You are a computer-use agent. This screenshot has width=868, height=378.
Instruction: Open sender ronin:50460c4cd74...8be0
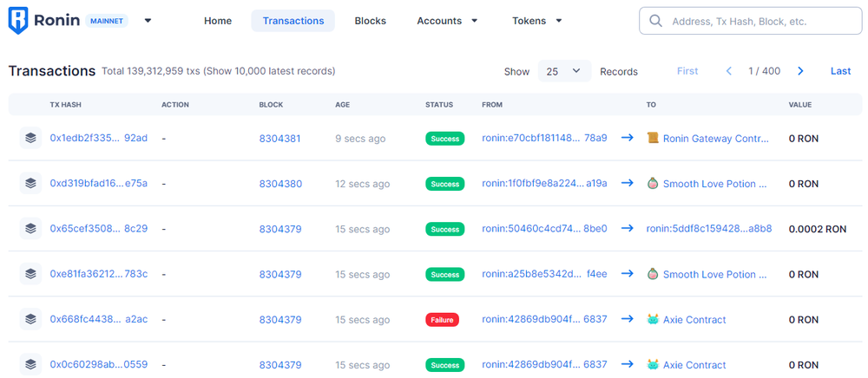(545, 229)
